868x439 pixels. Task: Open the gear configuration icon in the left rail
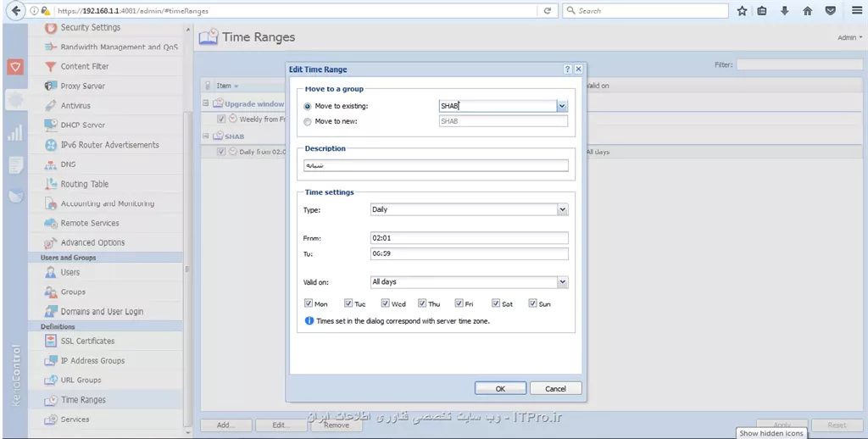pyautogui.click(x=15, y=100)
